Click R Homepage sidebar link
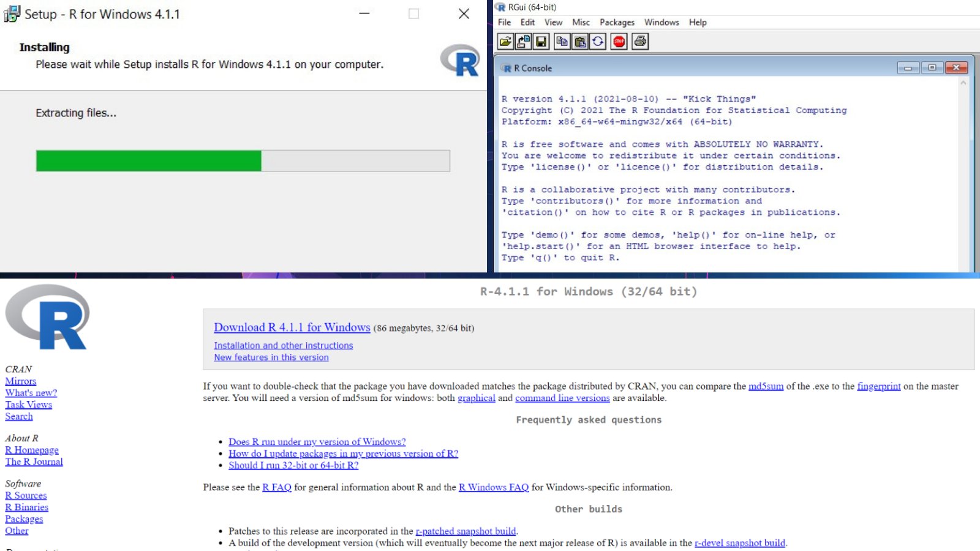Image resolution: width=980 pixels, height=551 pixels. [32, 450]
